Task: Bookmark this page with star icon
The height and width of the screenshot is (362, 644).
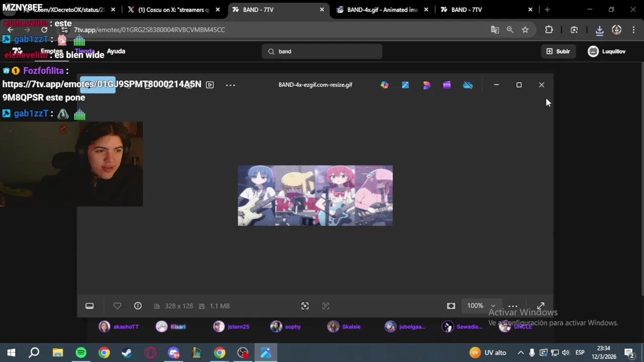Action: pyautogui.click(x=525, y=30)
